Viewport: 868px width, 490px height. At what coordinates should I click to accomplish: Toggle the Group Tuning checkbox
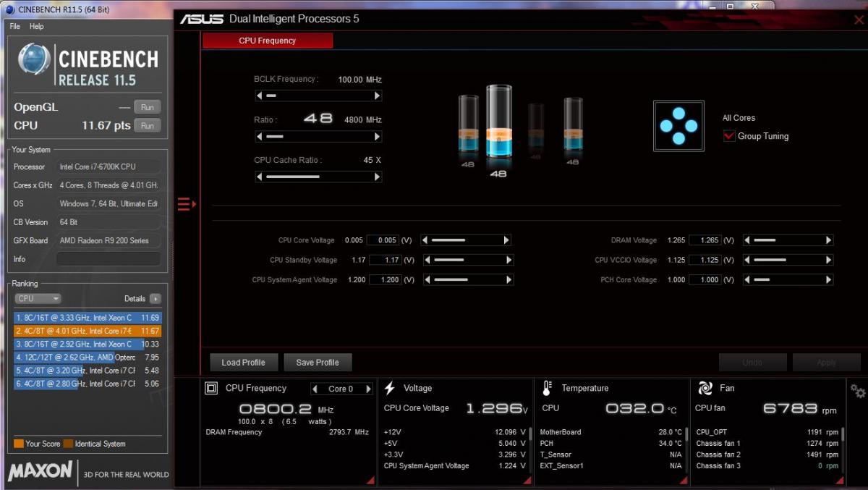pyautogui.click(x=729, y=136)
